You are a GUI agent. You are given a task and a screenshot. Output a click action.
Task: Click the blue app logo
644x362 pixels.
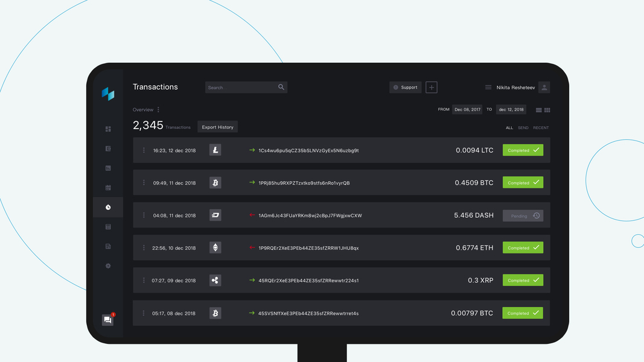click(108, 94)
